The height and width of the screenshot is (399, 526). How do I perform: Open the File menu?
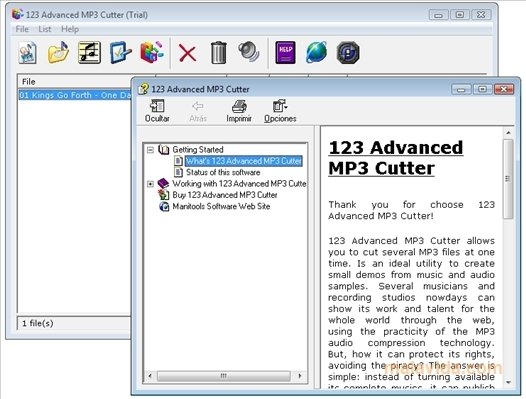pos(22,29)
